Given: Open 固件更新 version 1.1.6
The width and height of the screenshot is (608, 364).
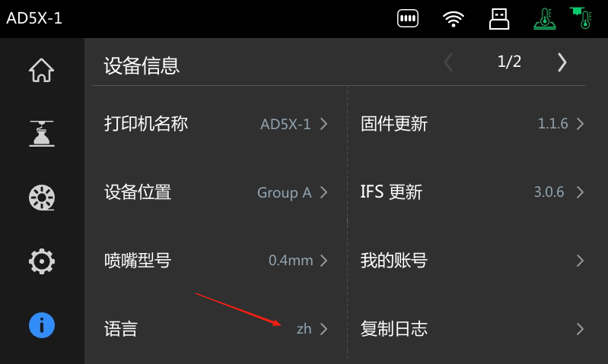Looking at the screenshot, I should point(472,124).
